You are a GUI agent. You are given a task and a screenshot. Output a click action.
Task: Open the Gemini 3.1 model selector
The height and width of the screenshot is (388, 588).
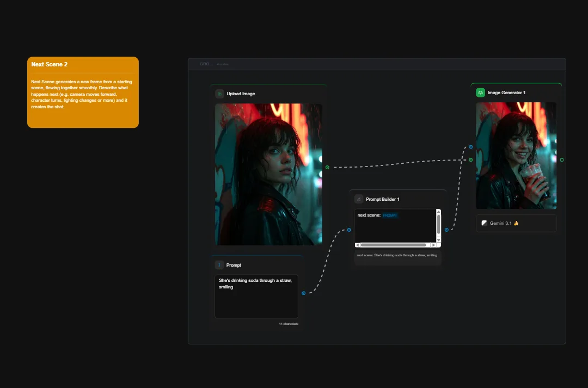pyautogui.click(x=516, y=223)
